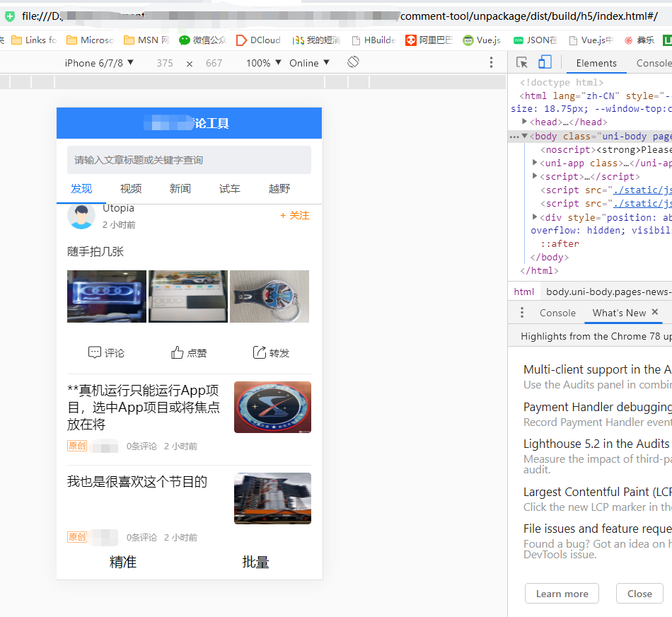Click the rotate screen icon in device toolbar
672x617 pixels.
[352, 62]
